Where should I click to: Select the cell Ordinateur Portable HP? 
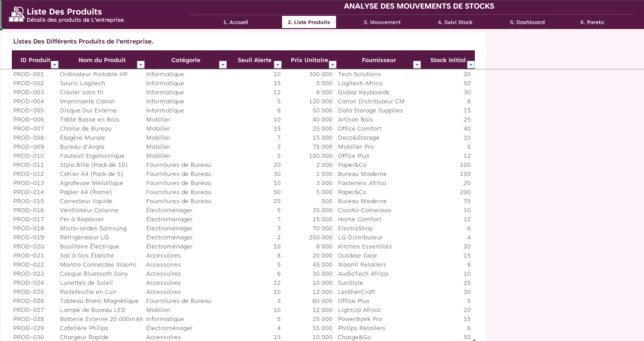(x=101, y=74)
